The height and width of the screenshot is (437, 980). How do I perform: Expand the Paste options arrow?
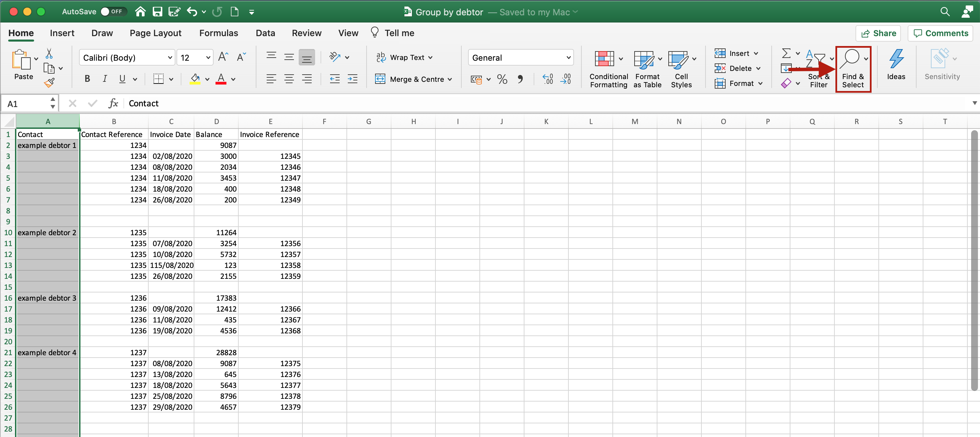[36, 59]
